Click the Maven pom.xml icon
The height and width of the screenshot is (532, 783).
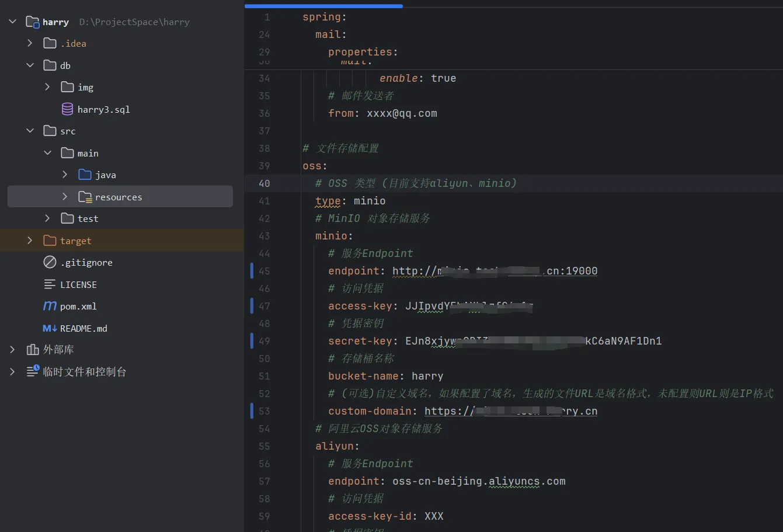coord(50,306)
